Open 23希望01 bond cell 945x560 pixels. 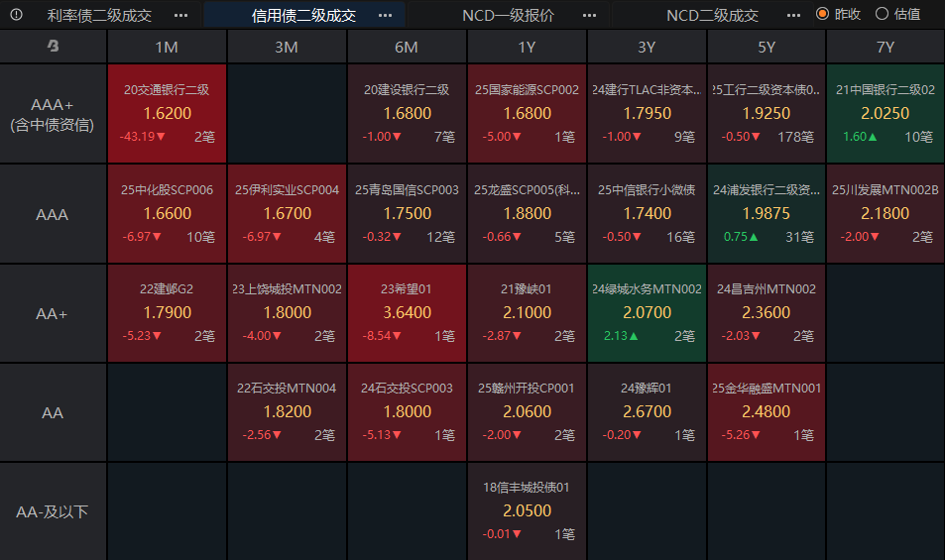tap(407, 313)
